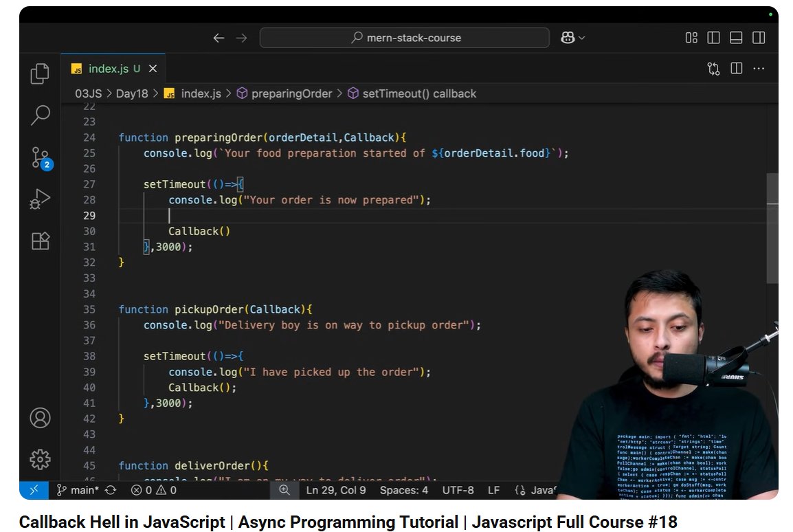Toggle the primary side bar

pyautogui.click(x=713, y=38)
